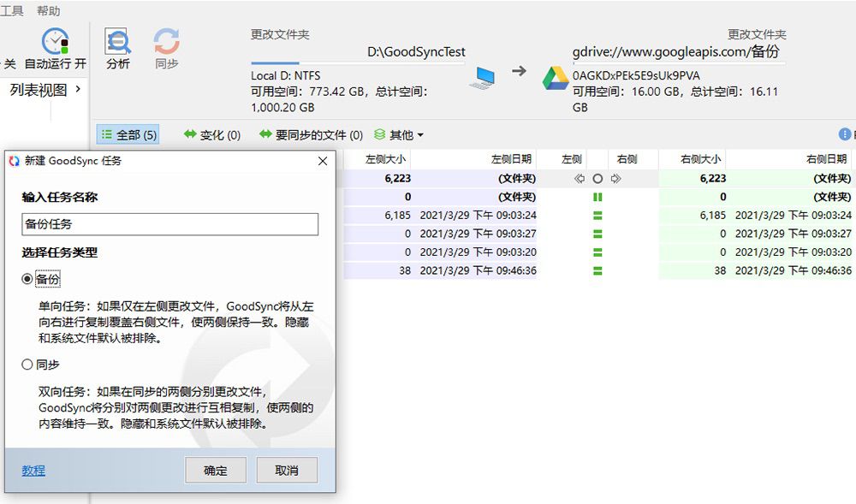856x504 pixels.
Task: Switch to the 变化 (0) tab
Action: (212, 134)
